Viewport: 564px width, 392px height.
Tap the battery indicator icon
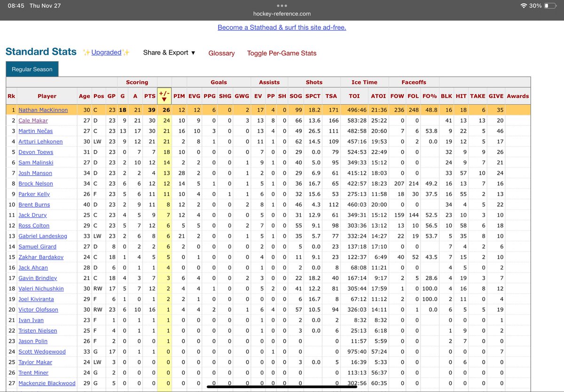tap(551, 6)
